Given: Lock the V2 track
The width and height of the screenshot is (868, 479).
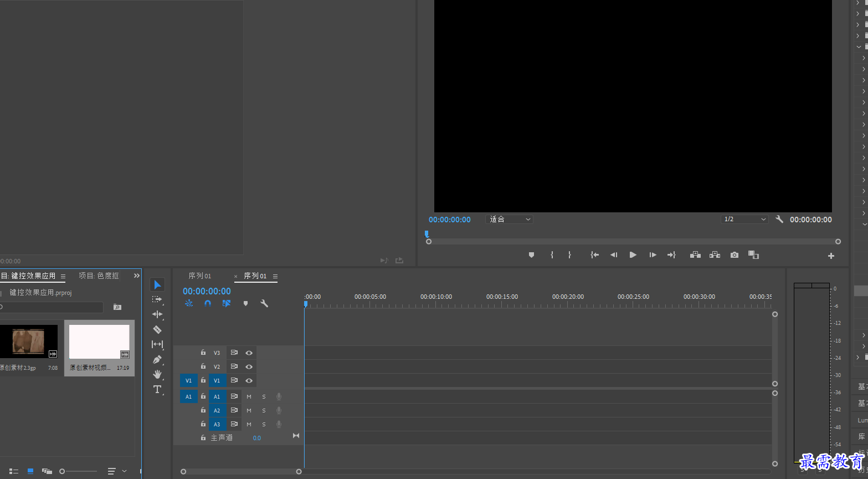Looking at the screenshot, I should (203, 366).
